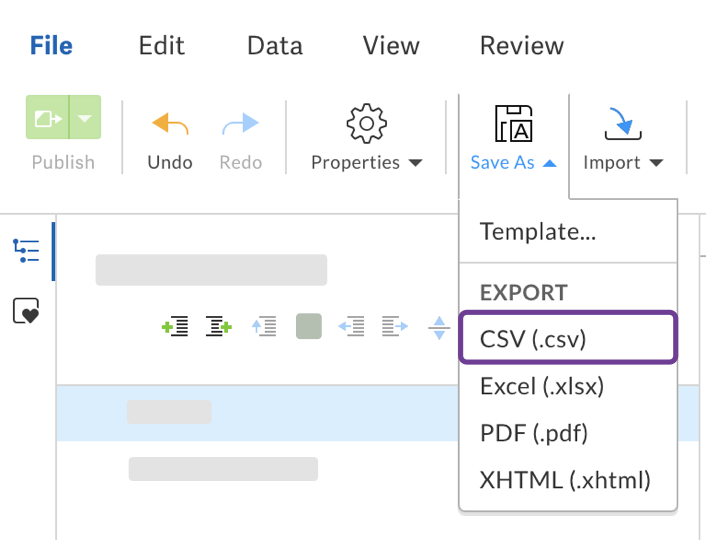Screen dimensions: 706x540
Task: Click the Save As disk icon
Action: tap(514, 124)
